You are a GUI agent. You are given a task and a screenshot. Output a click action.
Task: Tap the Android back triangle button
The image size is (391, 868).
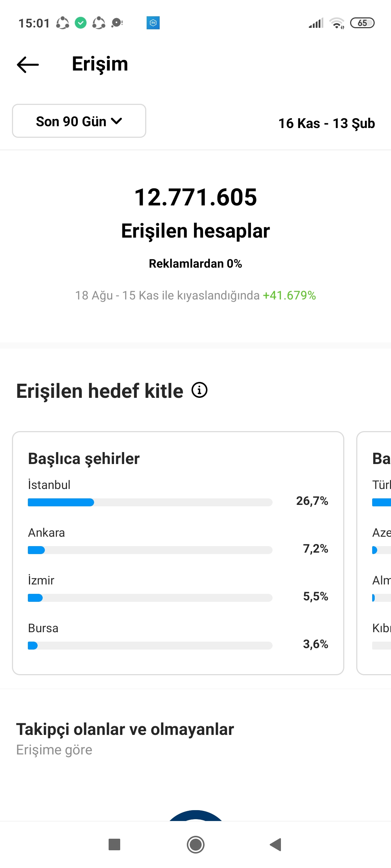tap(276, 844)
